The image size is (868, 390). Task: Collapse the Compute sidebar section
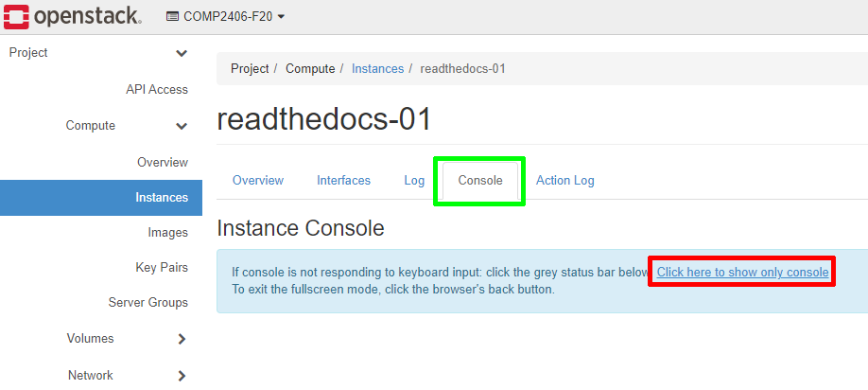182,126
